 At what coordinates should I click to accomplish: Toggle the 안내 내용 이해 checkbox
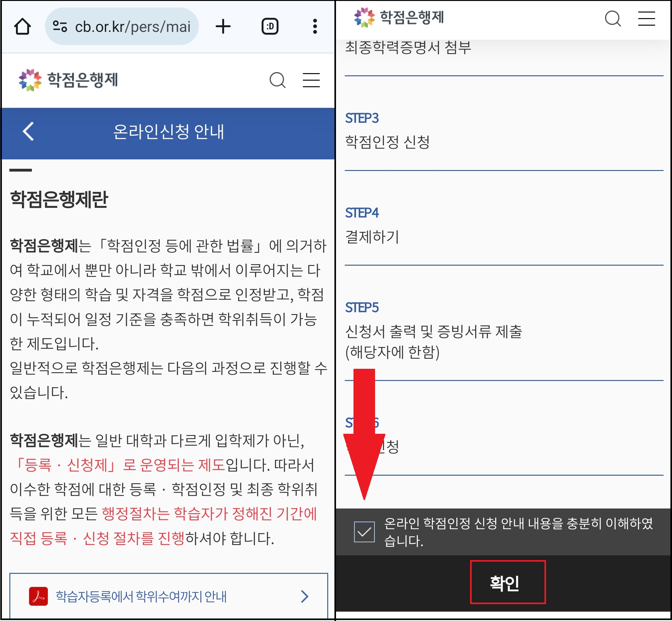click(x=364, y=532)
